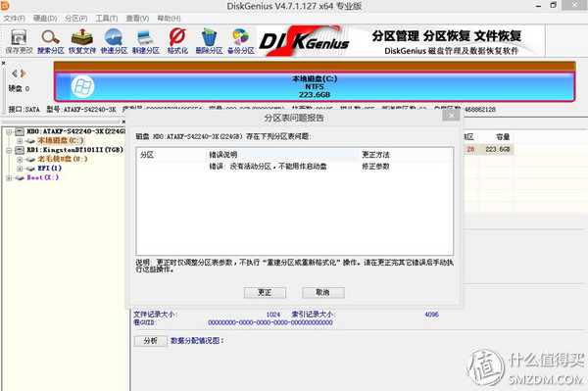Launch the 快速分区 quick partition tool
This screenshot has height=391, width=588.
coord(114,41)
